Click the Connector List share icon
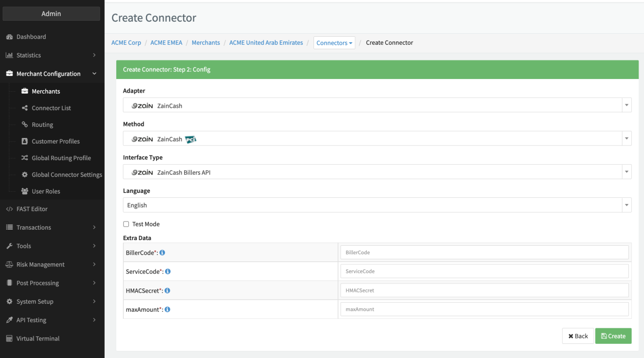The height and width of the screenshot is (358, 644). 25,108
